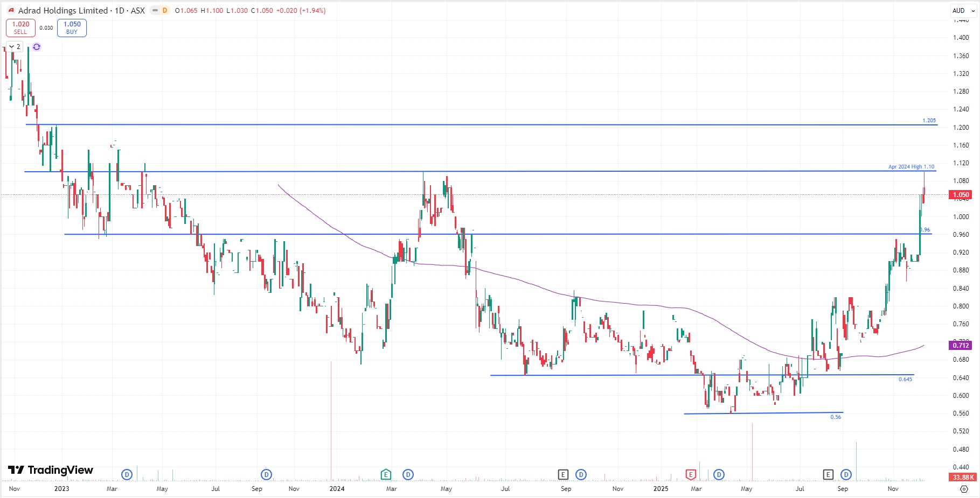This screenshot has width=980, height=498.
Task: Click the red 1.050 last price label
Action: 961,195
